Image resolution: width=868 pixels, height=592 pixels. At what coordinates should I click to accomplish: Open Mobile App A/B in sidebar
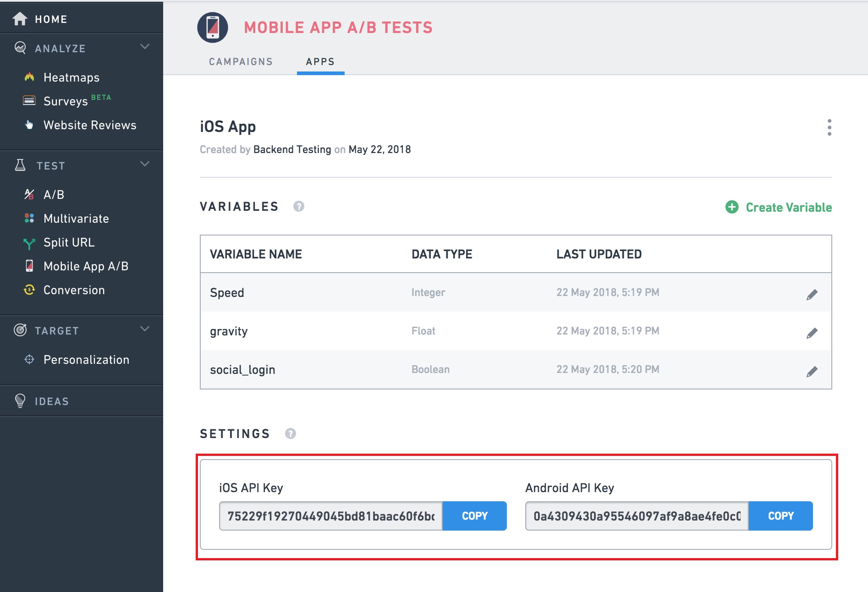pos(86,266)
